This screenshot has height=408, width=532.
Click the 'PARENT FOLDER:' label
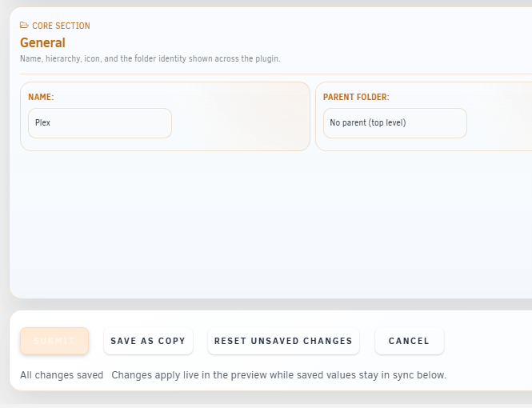[356, 97]
